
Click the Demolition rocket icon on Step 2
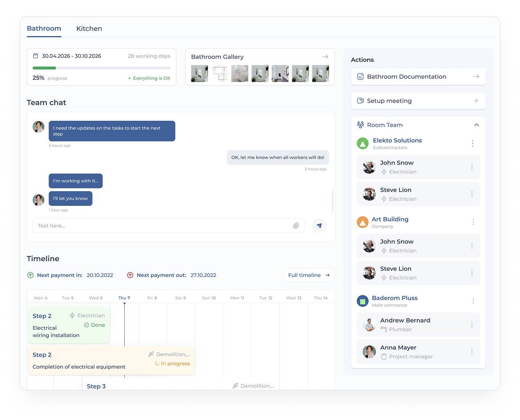coord(151,354)
